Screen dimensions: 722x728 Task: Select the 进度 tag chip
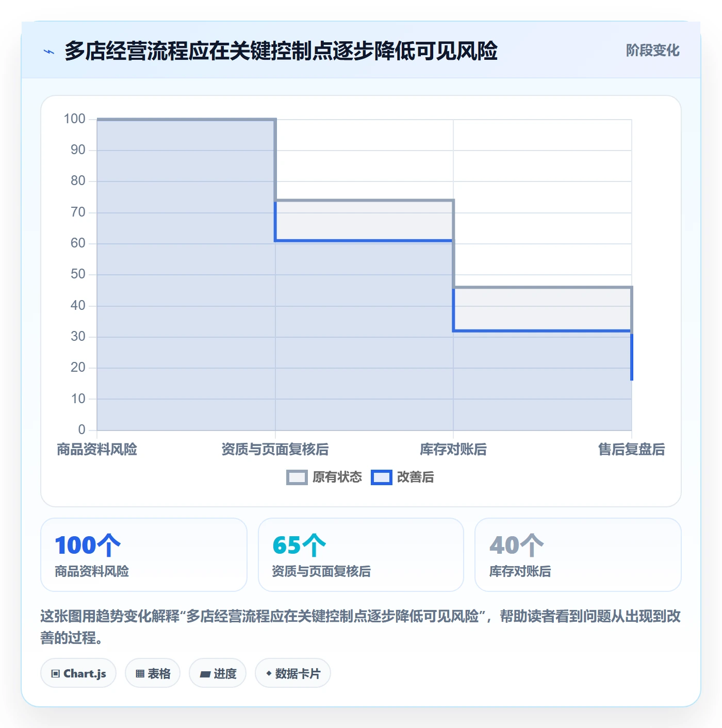coord(218,673)
